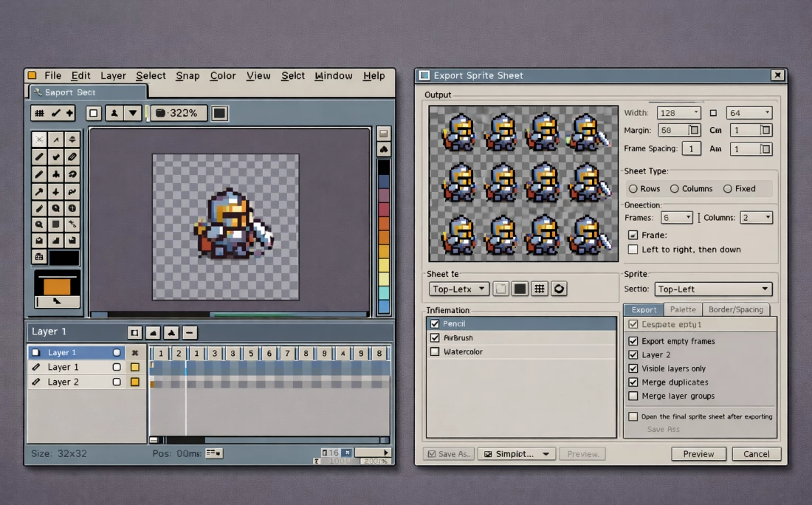Open the Layer menu in menu bar
Viewport: 812px width, 505px height.
coord(113,75)
